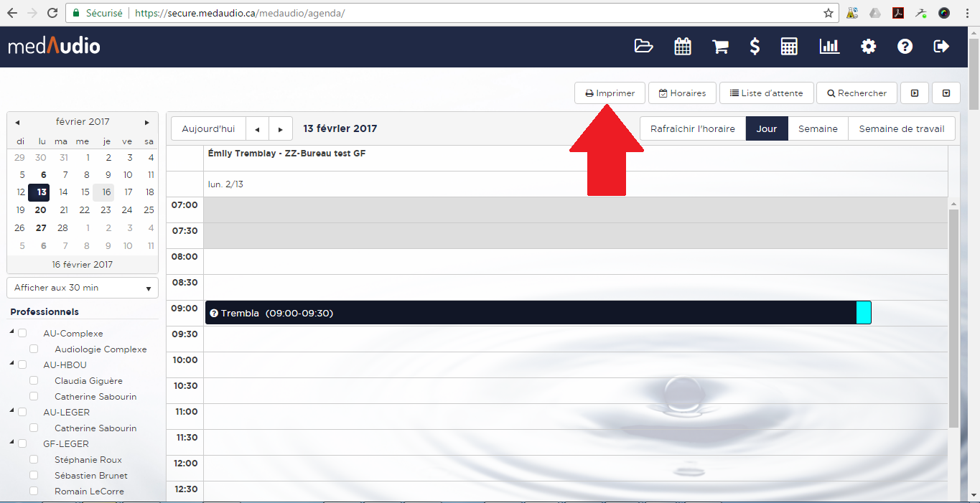Click the Imprimer button

[610, 93]
